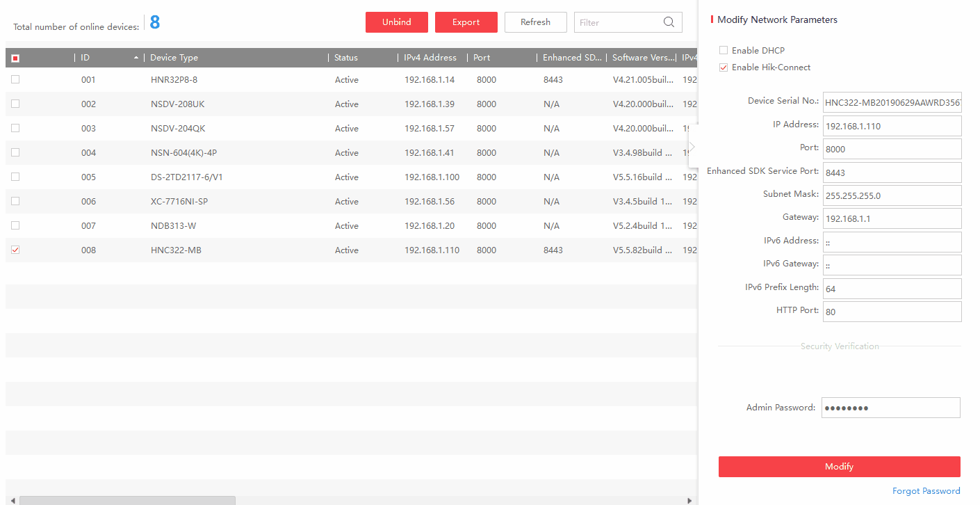Image resolution: width=980 pixels, height=505 pixels.
Task: Enable the DHCP checkbox
Action: (x=724, y=51)
